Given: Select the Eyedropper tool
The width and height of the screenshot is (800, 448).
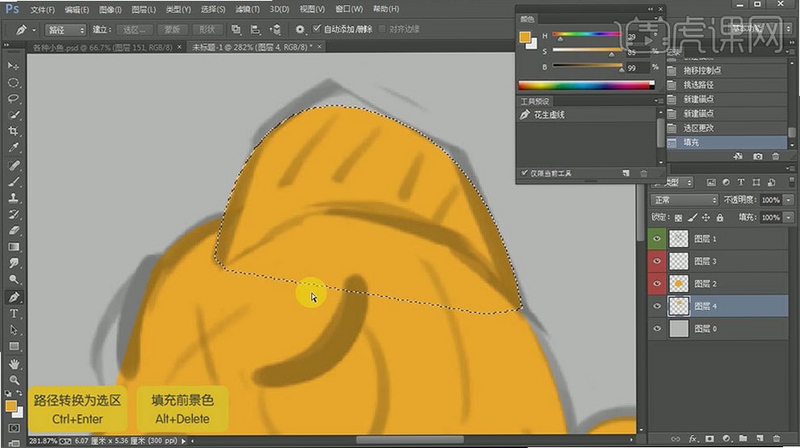Looking at the screenshot, I should (x=13, y=148).
